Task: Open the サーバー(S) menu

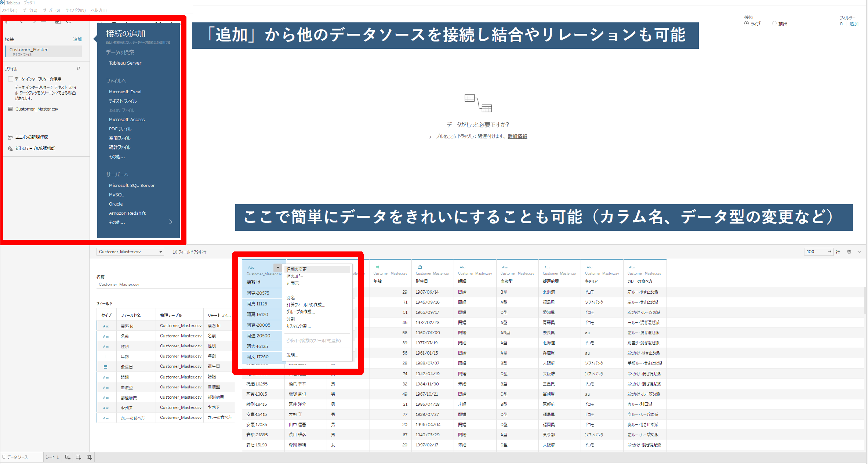Action: coord(51,10)
